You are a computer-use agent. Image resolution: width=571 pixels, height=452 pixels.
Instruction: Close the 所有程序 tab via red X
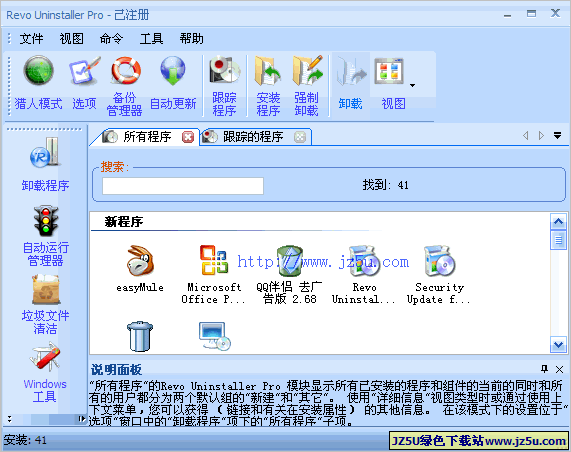coord(188,137)
